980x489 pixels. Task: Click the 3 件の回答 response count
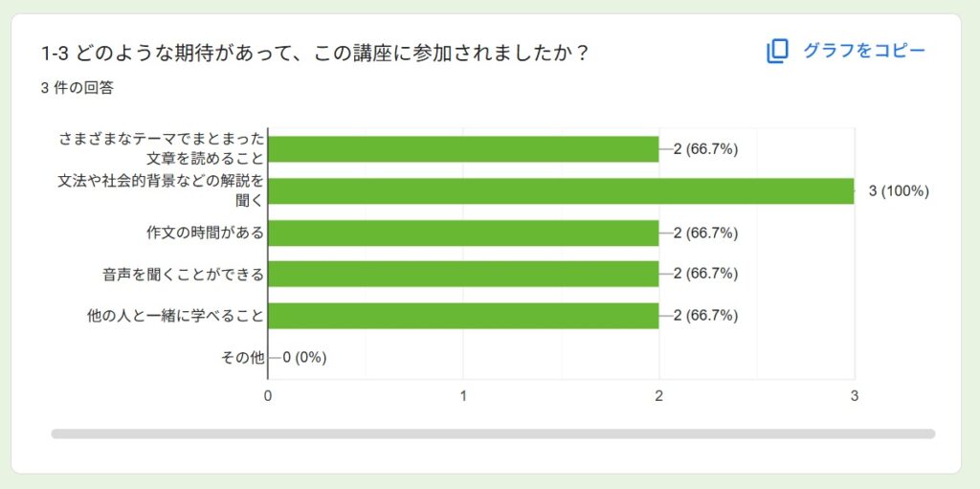pyautogui.click(x=78, y=88)
